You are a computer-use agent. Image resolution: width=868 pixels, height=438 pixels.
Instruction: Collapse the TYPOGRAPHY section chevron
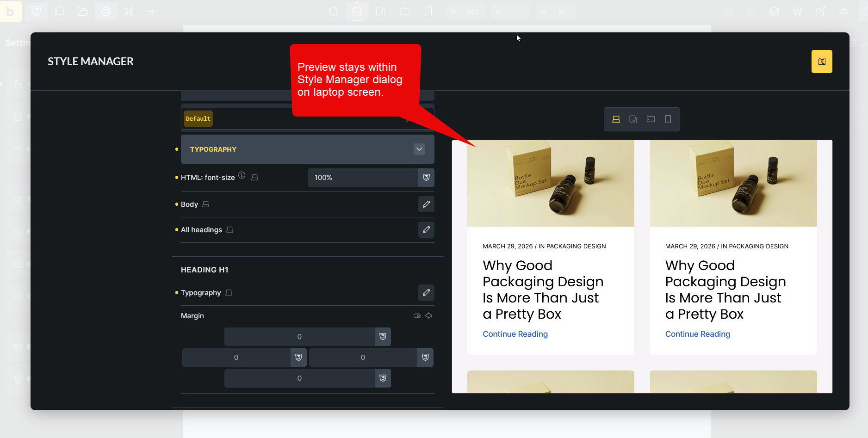click(x=419, y=149)
